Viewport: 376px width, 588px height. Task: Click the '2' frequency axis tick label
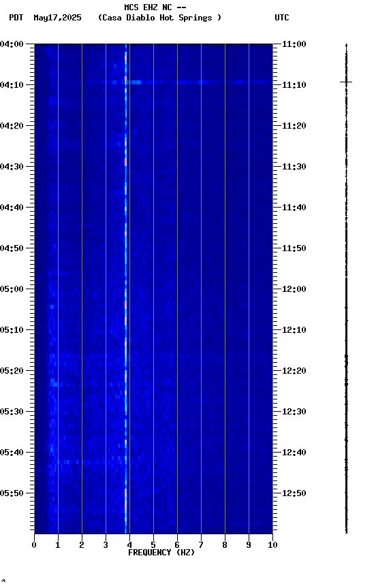(x=82, y=545)
